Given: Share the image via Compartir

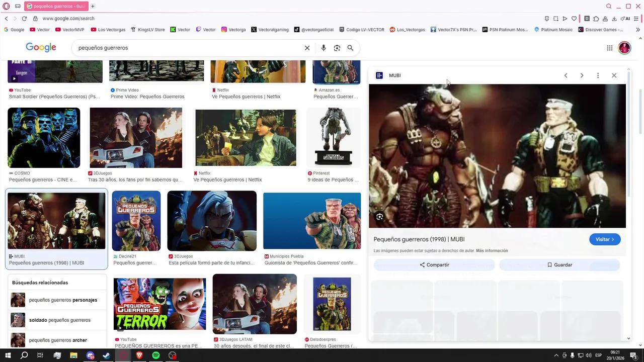Looking at the screenshot, I should coord(434,265).
